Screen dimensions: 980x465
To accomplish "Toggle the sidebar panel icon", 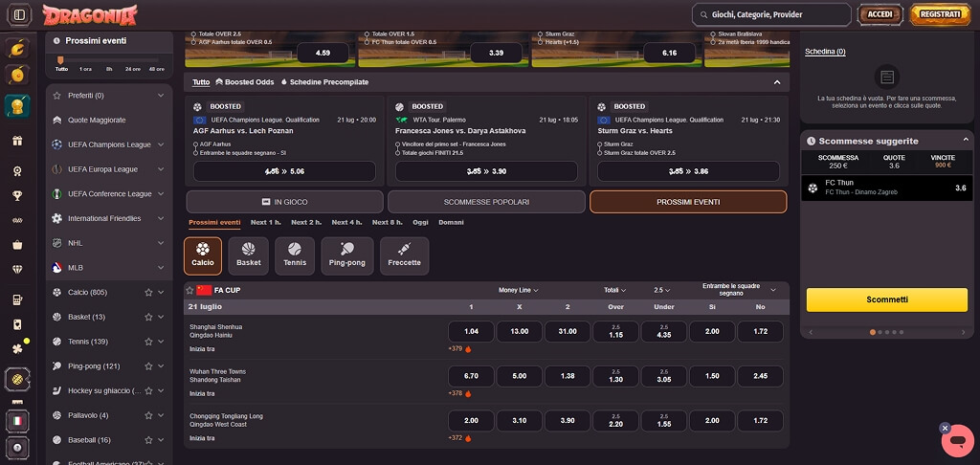I will point(19,15).
